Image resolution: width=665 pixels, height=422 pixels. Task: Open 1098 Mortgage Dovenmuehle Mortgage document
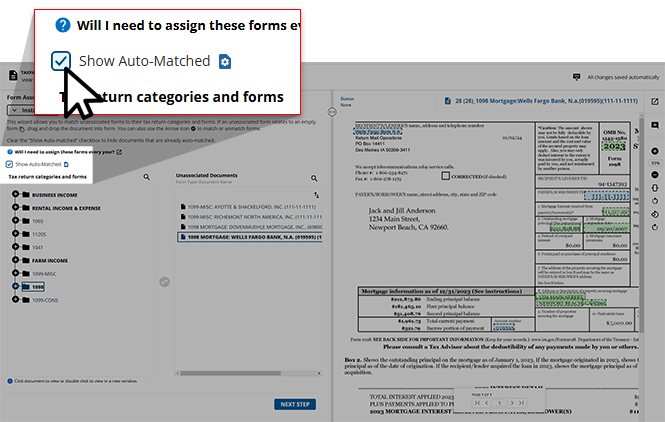coord(251,227)
